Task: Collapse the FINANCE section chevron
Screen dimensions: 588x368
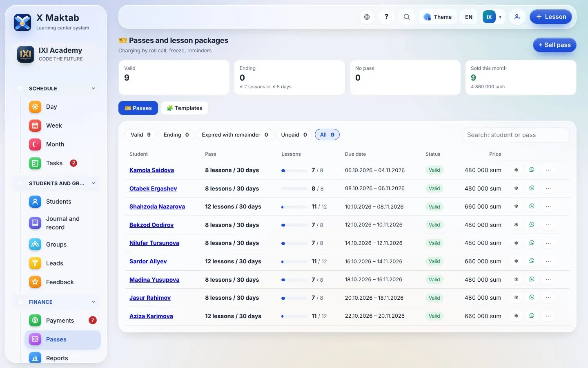Action: [x=94, y=302]
